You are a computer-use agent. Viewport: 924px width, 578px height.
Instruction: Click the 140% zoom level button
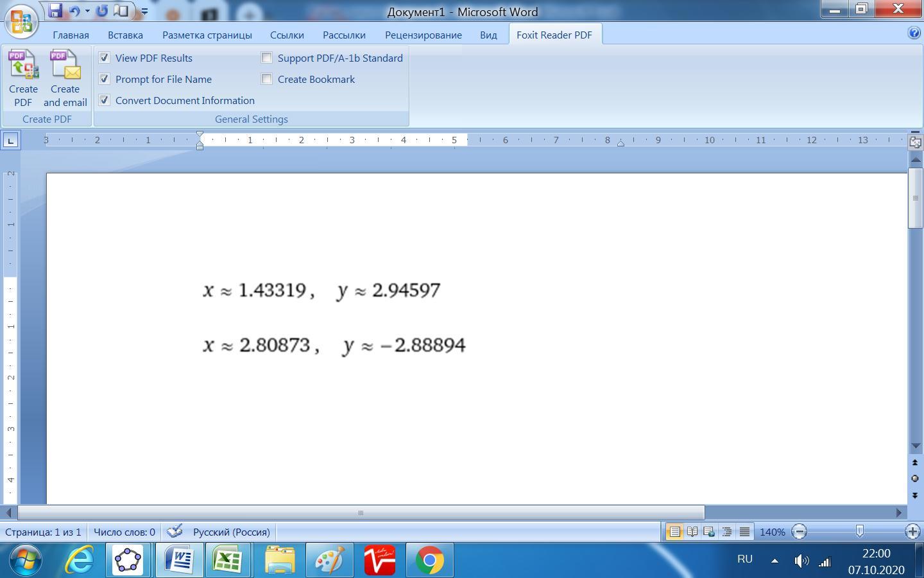pos(772,532)
